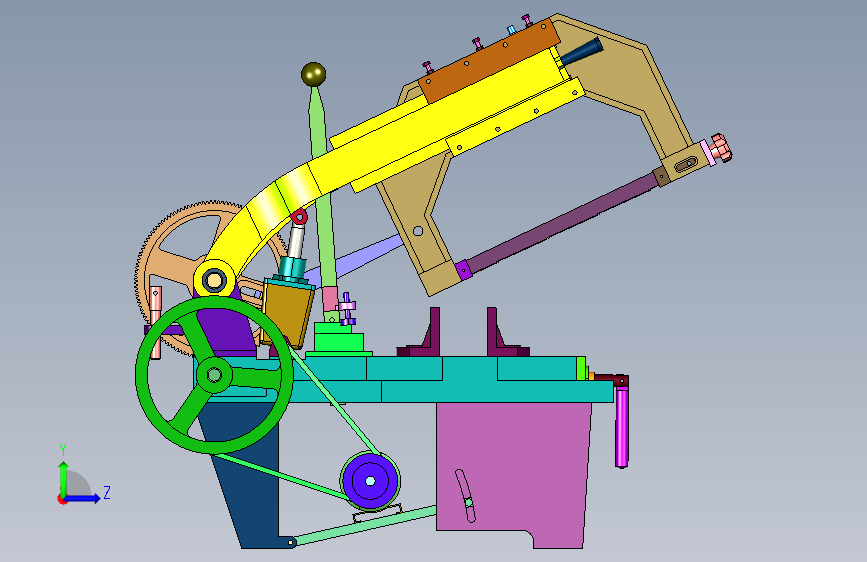
Task: Click the blue Z axis of the triad
Action: click(x=82, y=498)
